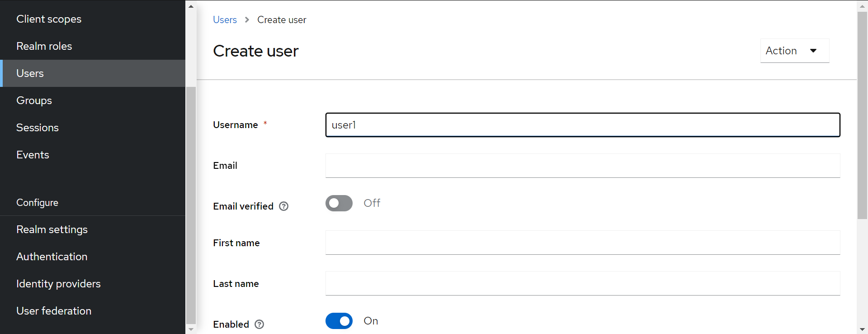Image resolution: width=868 pixels, height=334 pixels.
Task: Click page scroll down arrow
Action: point(862,329)
